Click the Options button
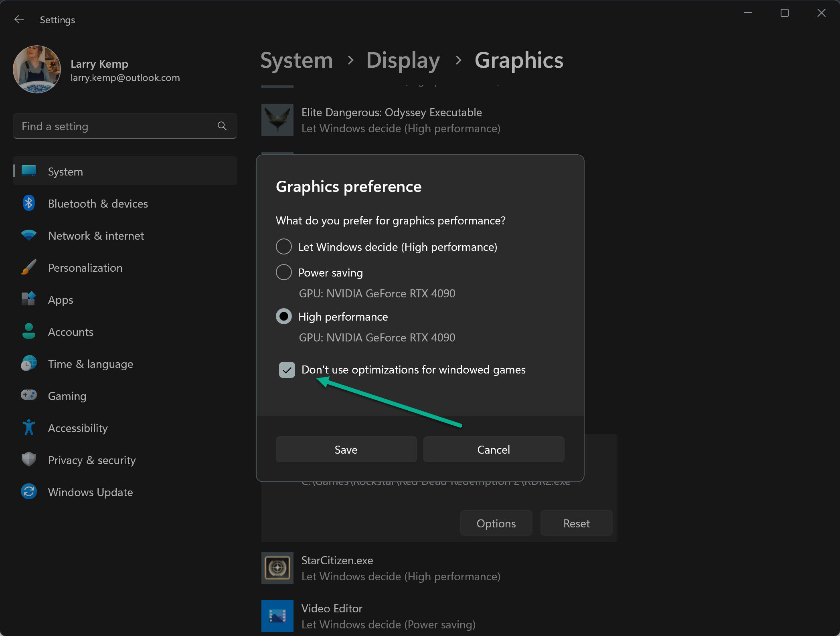The height and width of the screenshot is (636, 840). coord(496,523)
